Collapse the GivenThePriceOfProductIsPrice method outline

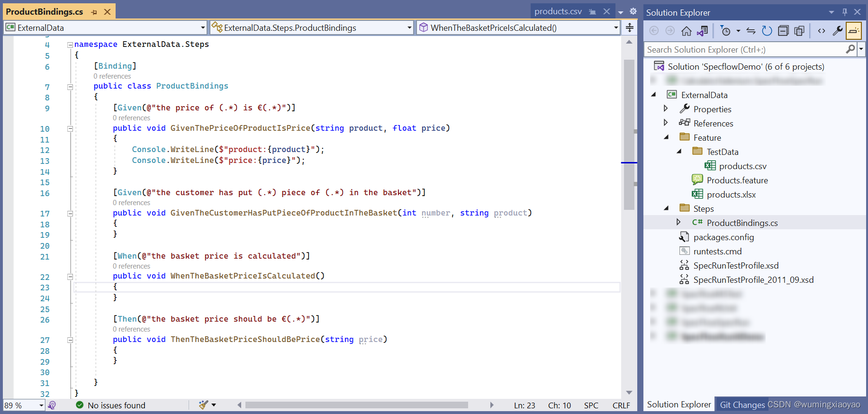pos(70,129)
